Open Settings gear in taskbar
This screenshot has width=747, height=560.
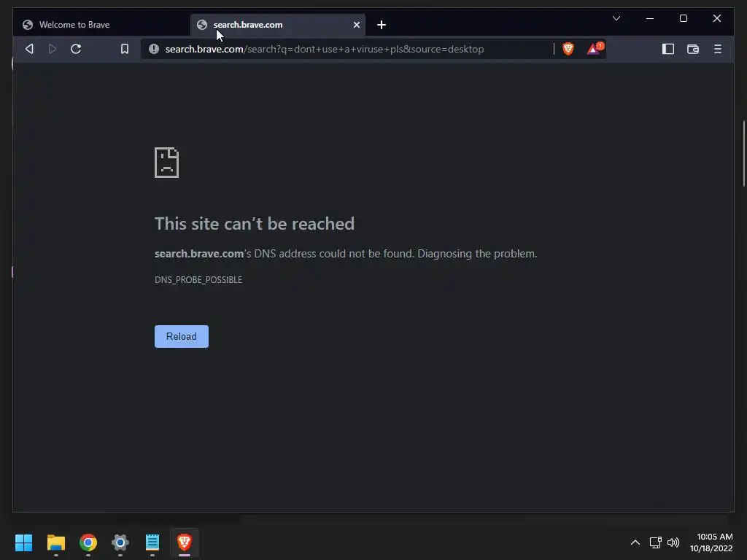click(120, 542)
